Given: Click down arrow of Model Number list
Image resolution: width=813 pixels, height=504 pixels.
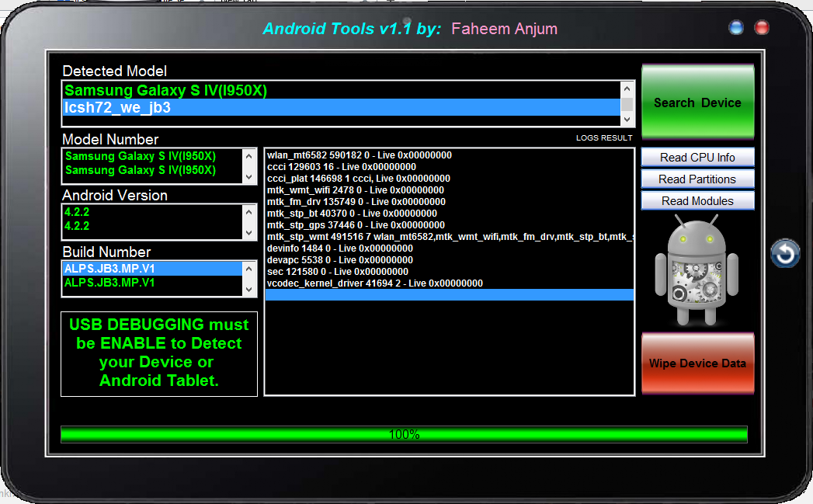Looking at the screenshot, I should [x=249, y=177].
